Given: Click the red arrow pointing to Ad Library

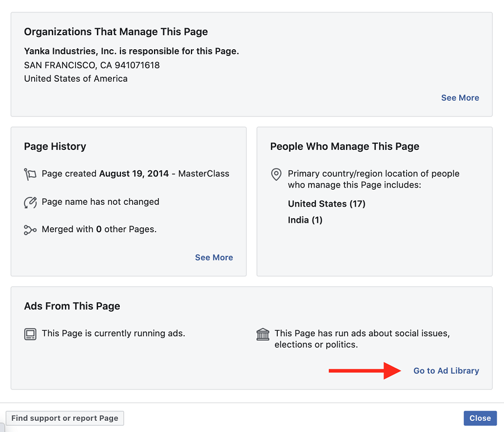Looking at the screenshot, I should (x=365, y=370).
